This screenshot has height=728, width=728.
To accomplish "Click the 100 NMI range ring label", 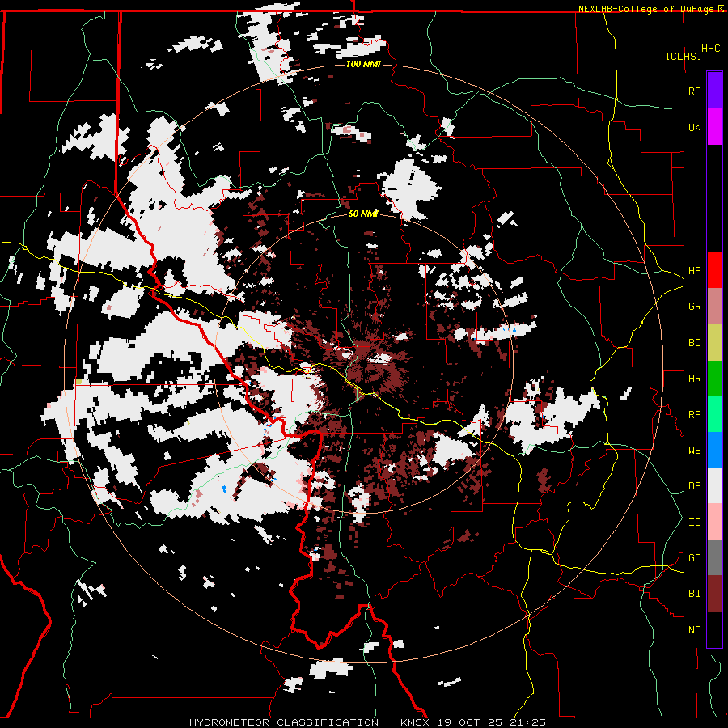I will click(x=363, y=64).
